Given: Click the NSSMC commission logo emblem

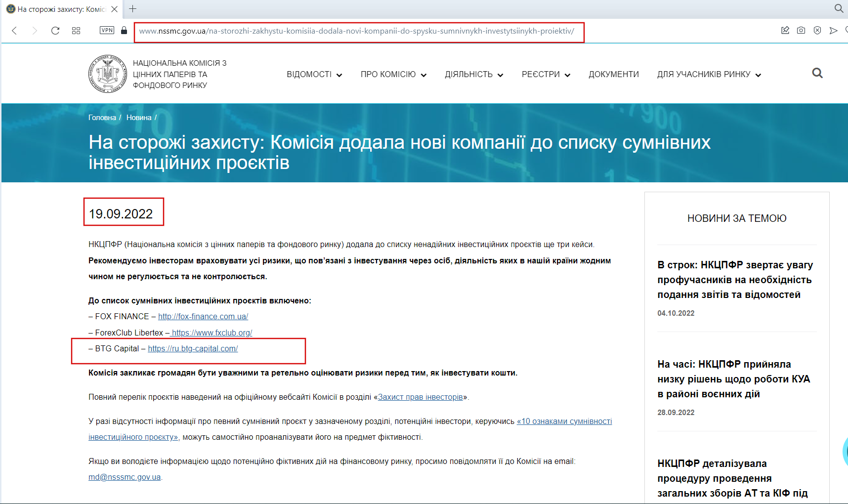Looking at the screenshot, I should click(x=107, y=74).
